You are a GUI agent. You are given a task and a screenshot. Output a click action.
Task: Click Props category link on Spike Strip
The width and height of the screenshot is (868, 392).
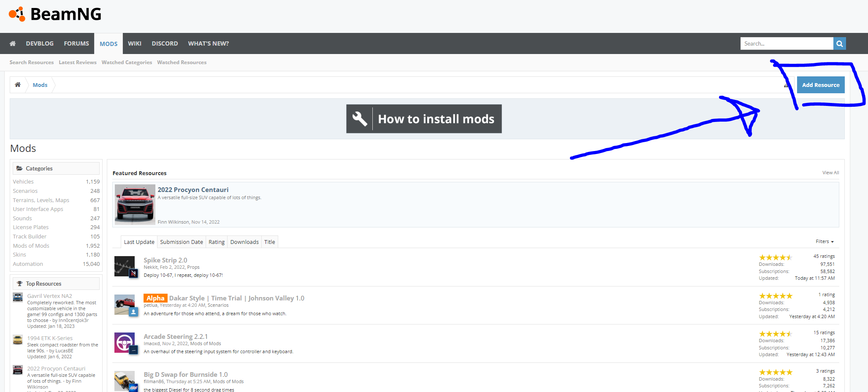point(193,267)
